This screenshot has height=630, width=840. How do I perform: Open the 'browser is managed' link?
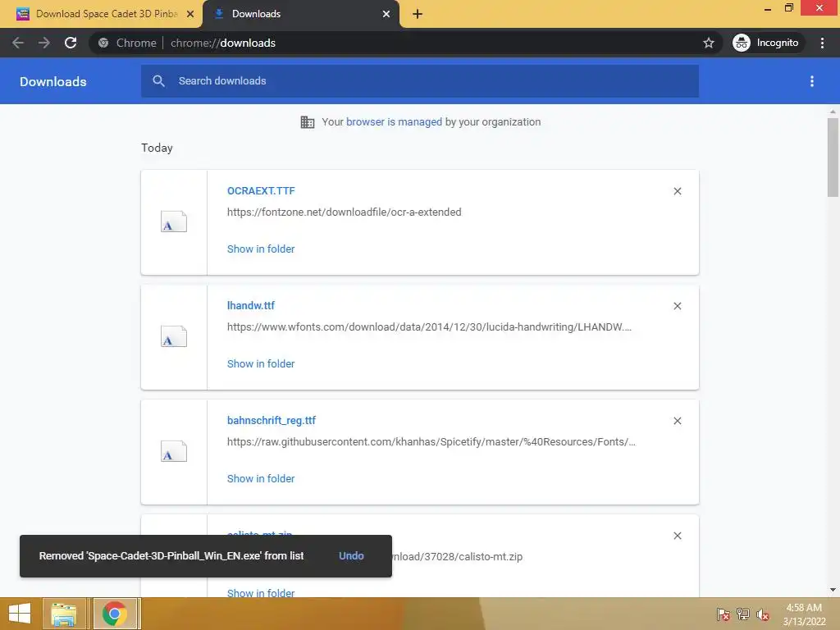(394, 122)
